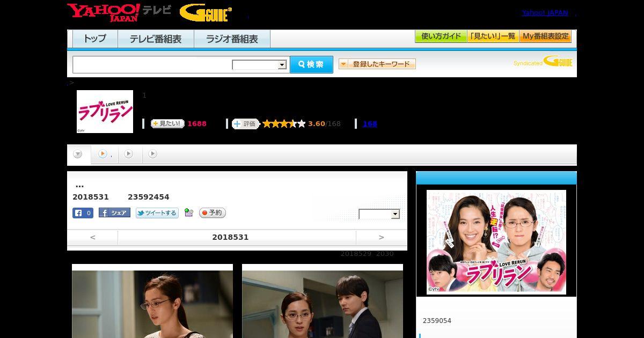Expand the dropdown in the broadcast info box
644x338 pixels.
379,214
